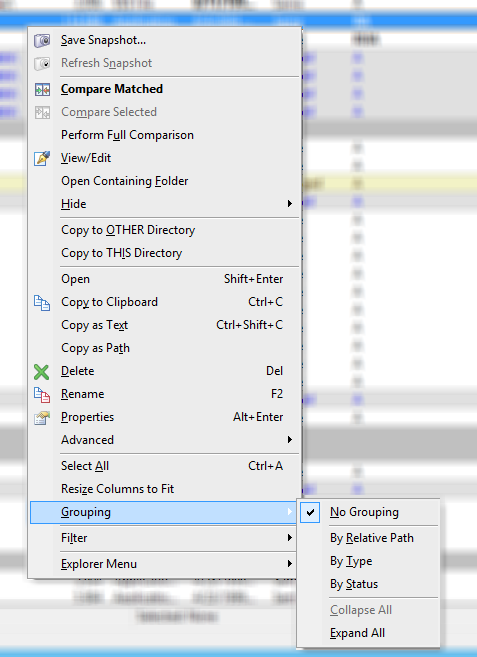Open the Filter submenu arrow
This screenshot has width=477, height=657.
[289, 538]
